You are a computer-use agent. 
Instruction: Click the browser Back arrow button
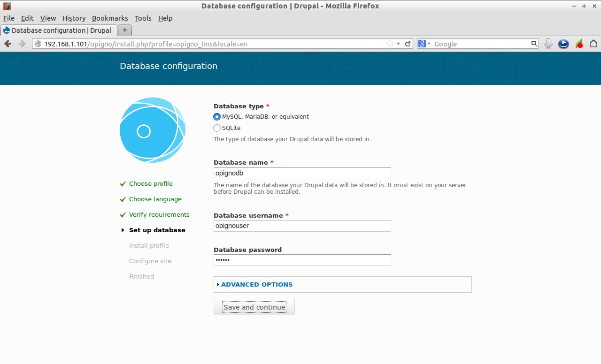(x=8, y=44)
